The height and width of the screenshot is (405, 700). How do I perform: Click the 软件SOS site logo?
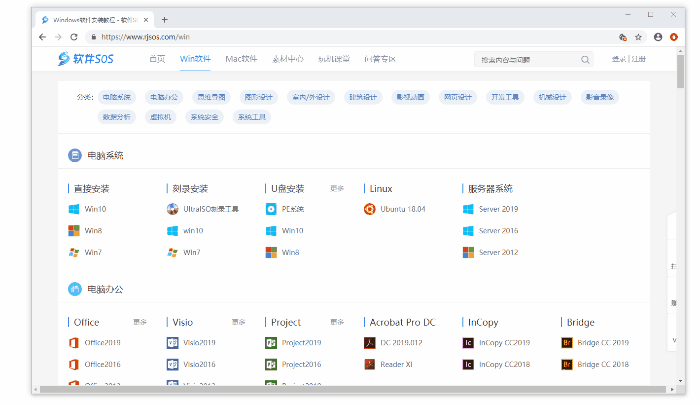coord(86,58)
